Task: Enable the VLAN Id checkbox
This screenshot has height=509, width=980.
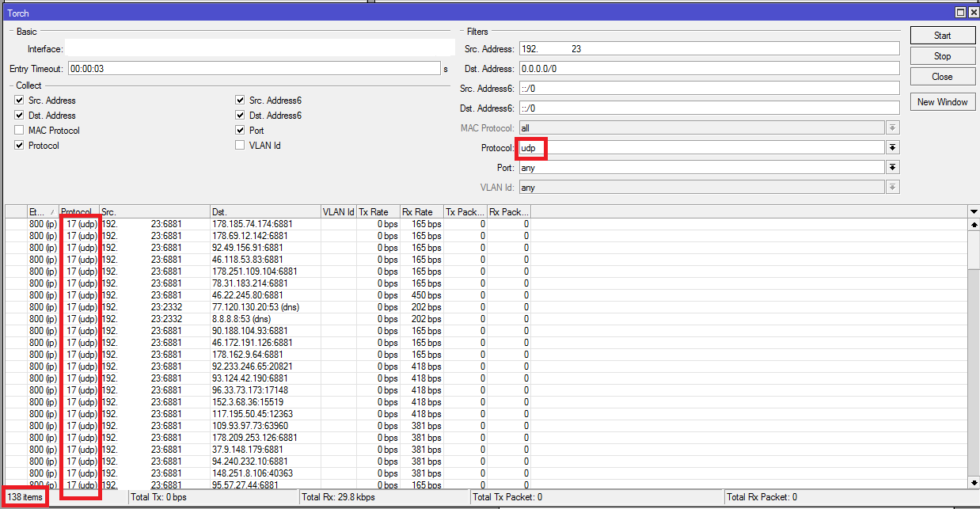Action: [x=240, y=146]
